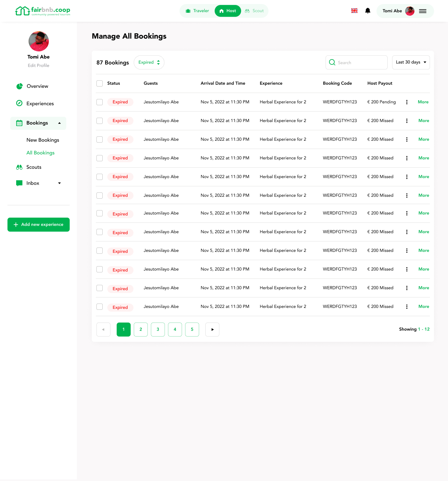Click the Overview pie chart icon
448x481 pixels.
pos(19,86)
